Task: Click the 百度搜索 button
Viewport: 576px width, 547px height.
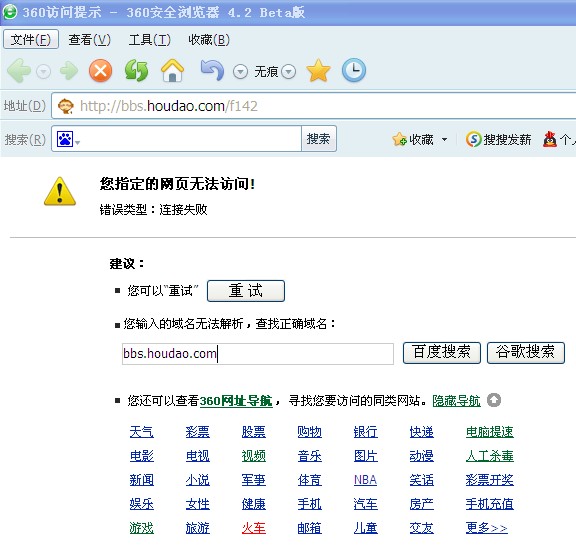Action: tap(442, 353)
